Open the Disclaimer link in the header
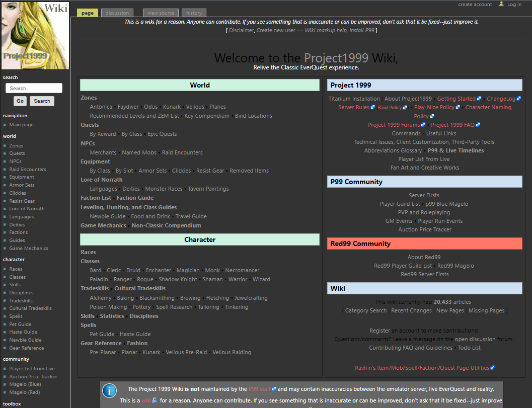The image size is (532, 408). click(x=241, y=30)
